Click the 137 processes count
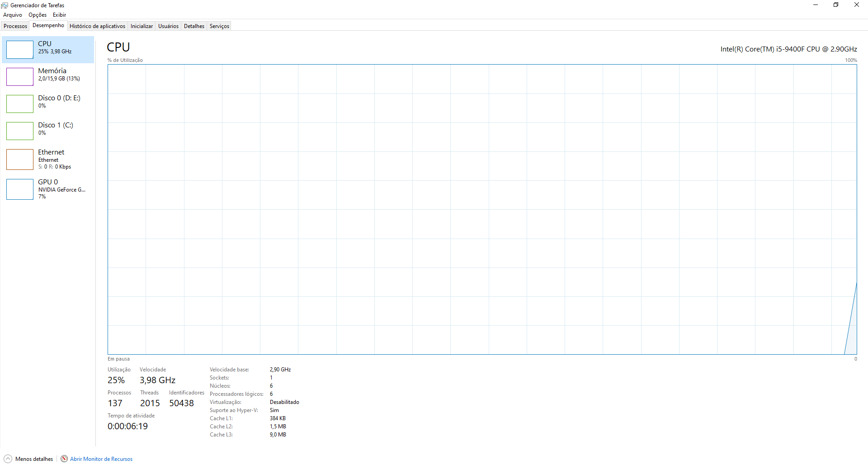The height and width of the screenshot is (469, 868). [x=115, y=403]
